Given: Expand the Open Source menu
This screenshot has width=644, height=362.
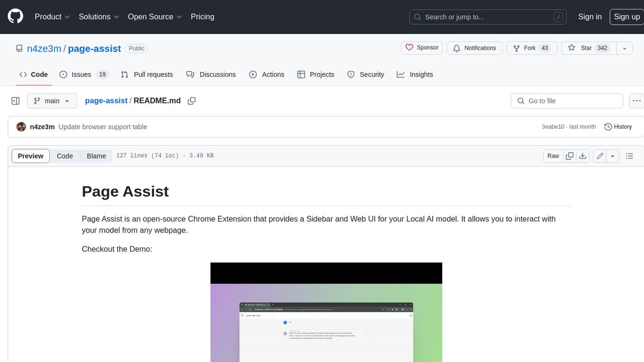Looking at the screenshot, I should 155,17.
